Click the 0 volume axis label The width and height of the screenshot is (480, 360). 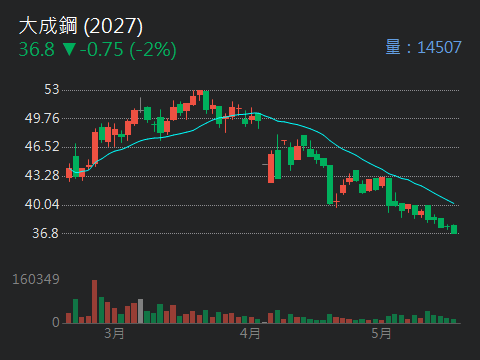[56, 322]
